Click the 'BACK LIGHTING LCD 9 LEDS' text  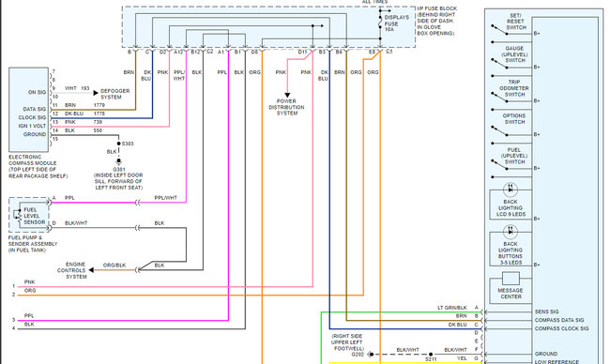511,208
